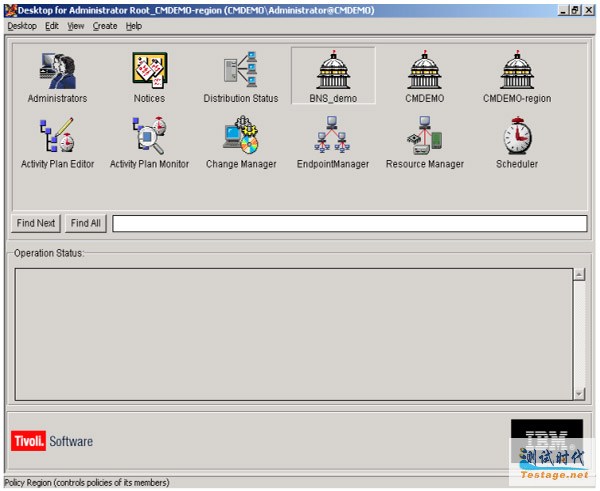Select the Resource Manager icon
The image size is (600, 491).
pyautogui.click(x=424, y=137)
